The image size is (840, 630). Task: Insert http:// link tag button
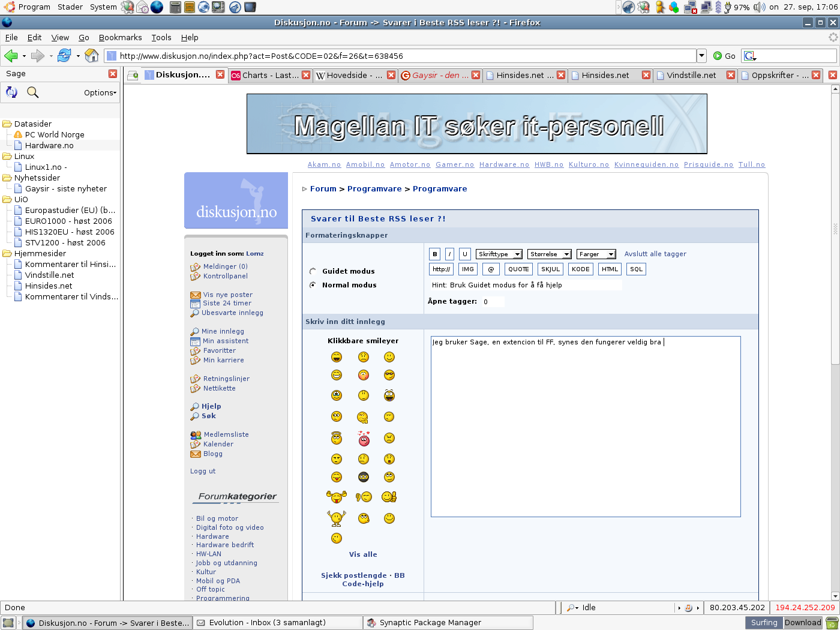pyautogui.click(x=441, y=269)
